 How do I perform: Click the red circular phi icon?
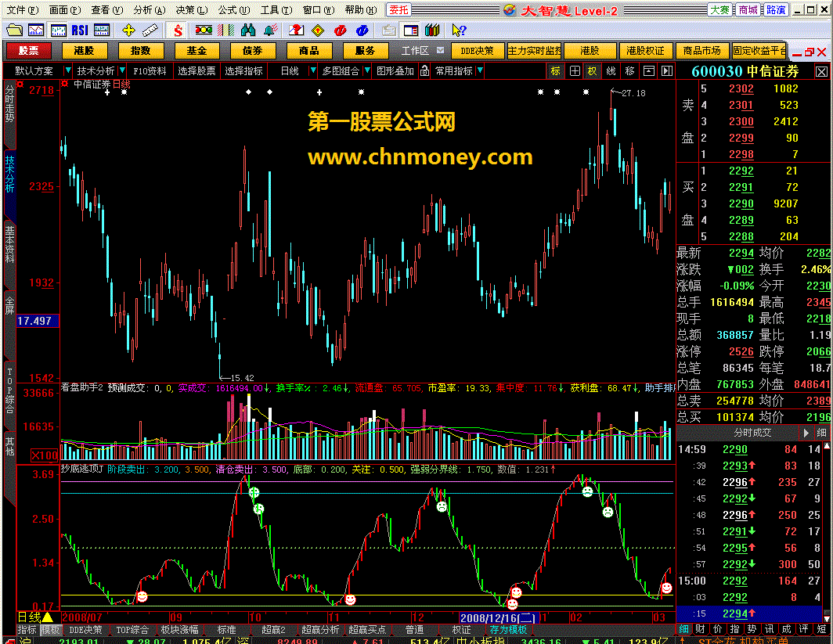[340, 31]
